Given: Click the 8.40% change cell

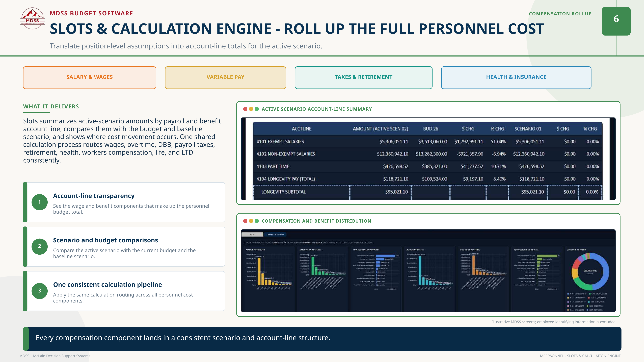Looking at the screenshot, I should coord(499,179).
